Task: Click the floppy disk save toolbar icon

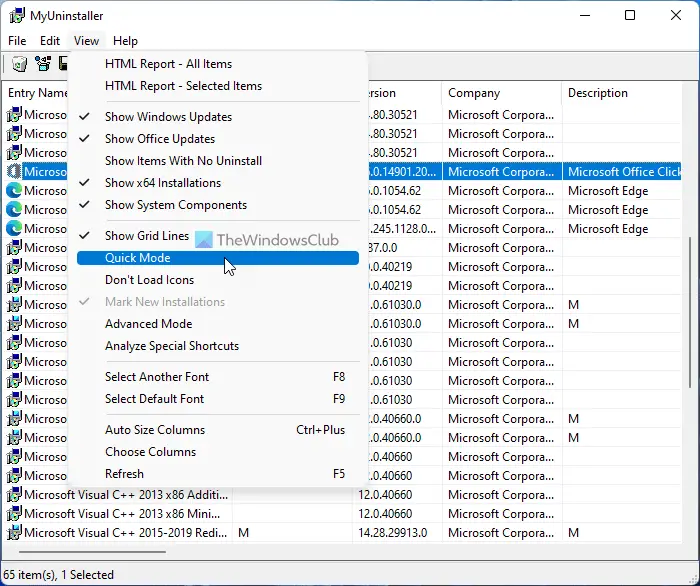Action: point(63,64)
